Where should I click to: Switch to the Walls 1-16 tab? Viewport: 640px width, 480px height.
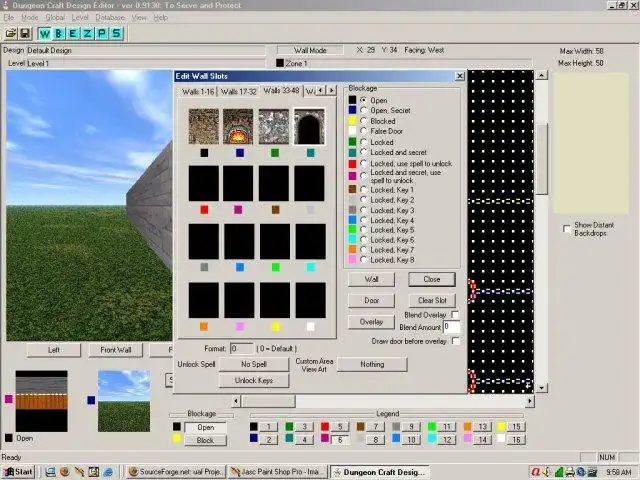point(198,91)
